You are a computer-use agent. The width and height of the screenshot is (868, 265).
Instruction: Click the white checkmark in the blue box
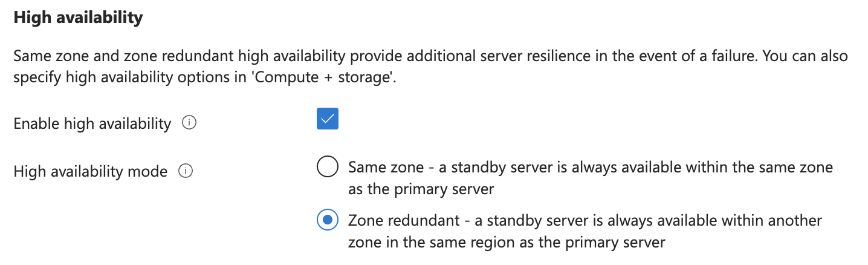[x=328, y=119]
